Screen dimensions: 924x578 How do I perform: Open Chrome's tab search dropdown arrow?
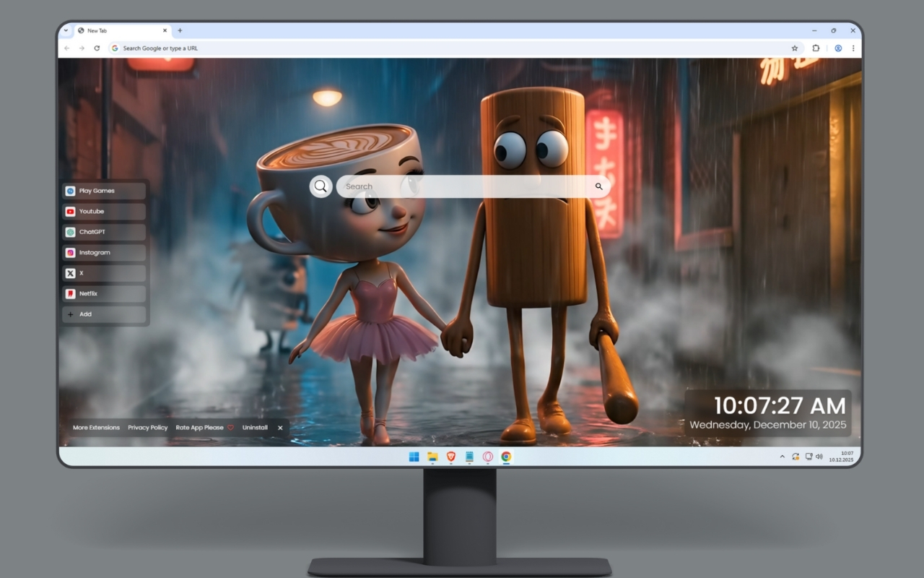coord(66,30)
